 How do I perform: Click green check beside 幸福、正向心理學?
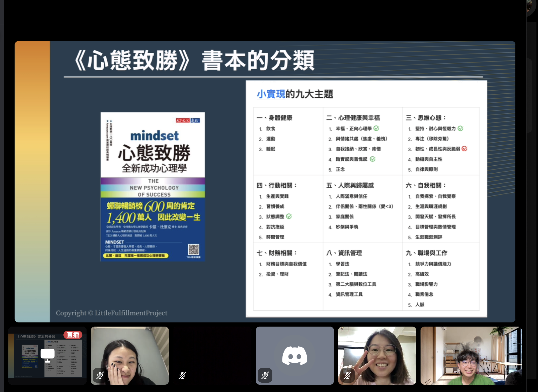[376, 128]
